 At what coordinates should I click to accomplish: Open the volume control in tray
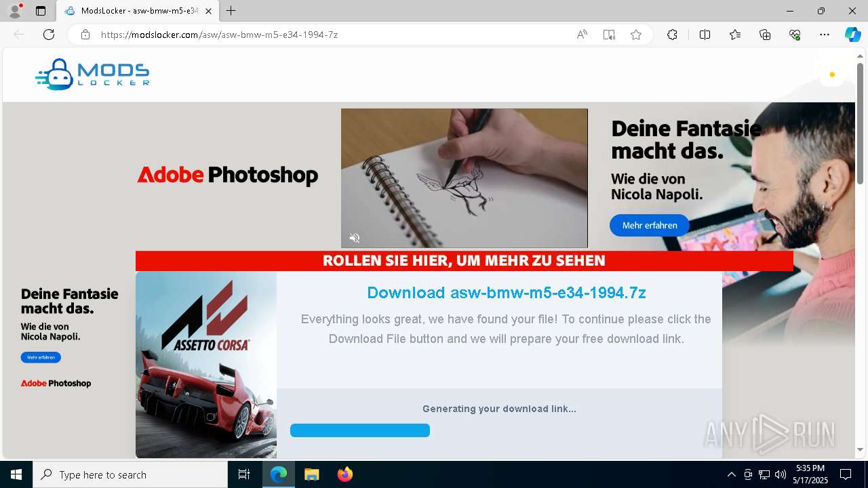781,474
